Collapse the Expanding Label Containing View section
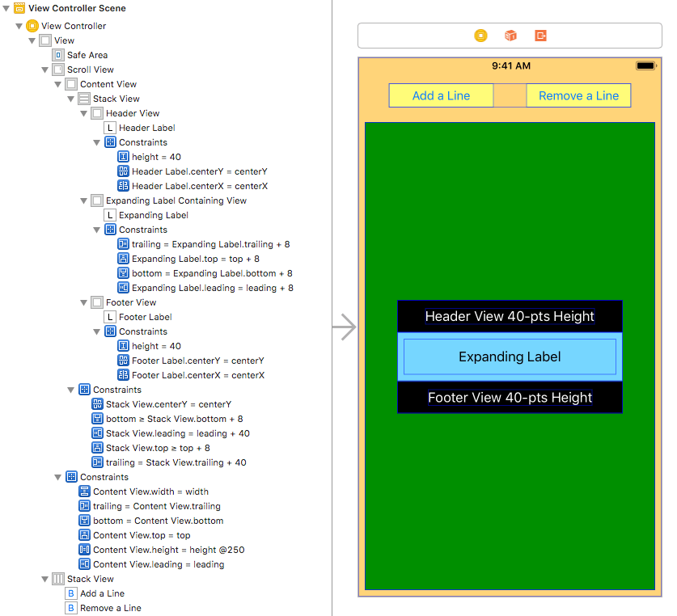Viewport: 677px width, 616px height. click(84, 200)
